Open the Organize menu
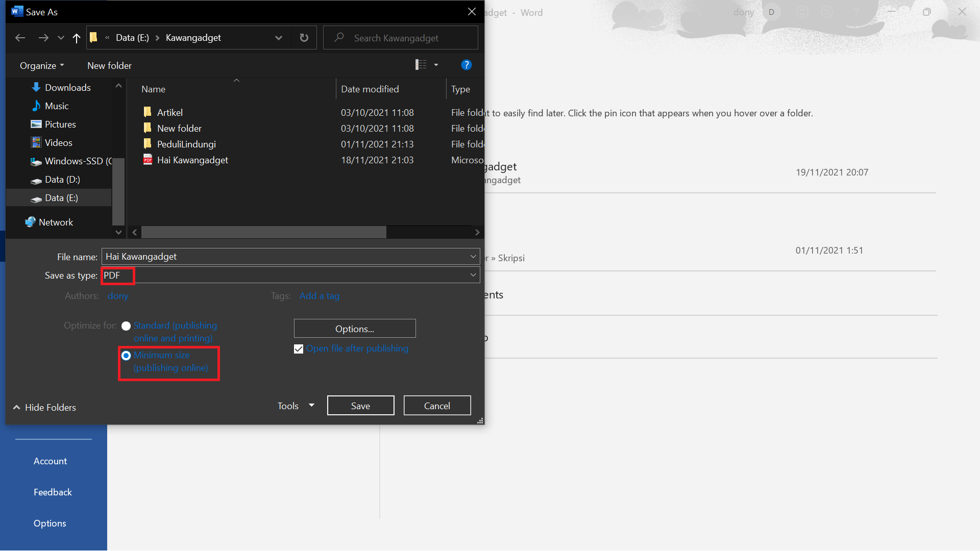 click(42, 65)
